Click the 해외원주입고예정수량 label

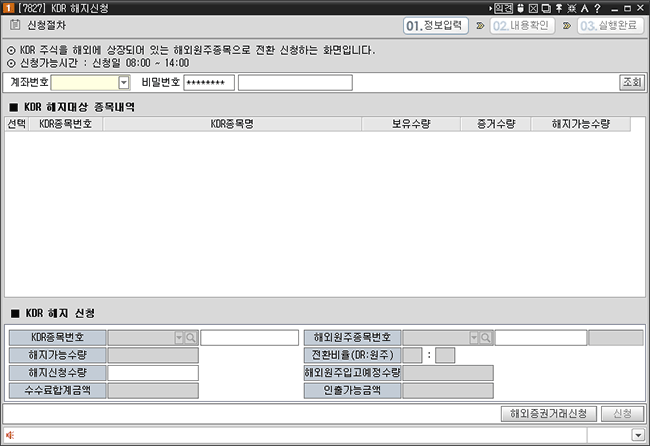click(x=352, y=373)
